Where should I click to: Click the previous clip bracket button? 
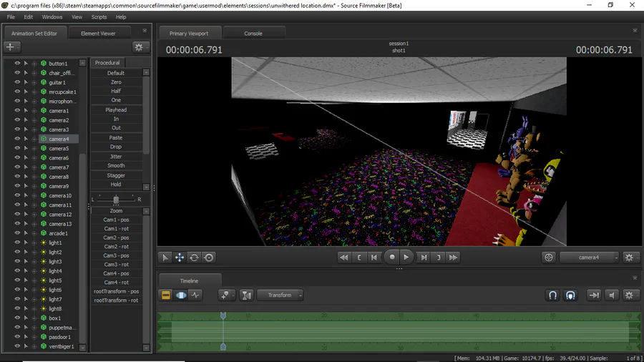[x=359, y=258]
